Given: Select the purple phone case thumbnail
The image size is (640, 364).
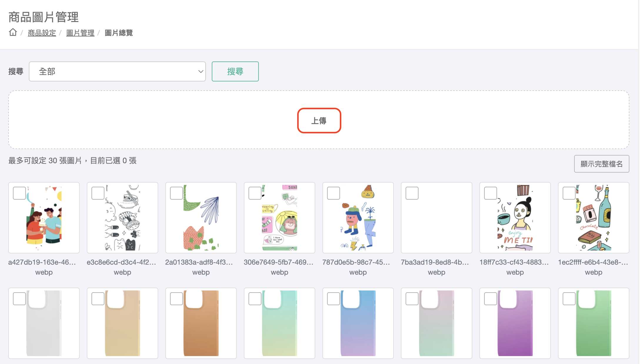Looking at the screenshot, I should tap(515, 323).
